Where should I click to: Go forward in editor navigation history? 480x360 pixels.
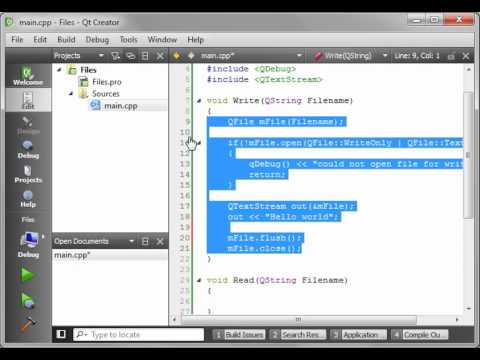coord(191,56)
